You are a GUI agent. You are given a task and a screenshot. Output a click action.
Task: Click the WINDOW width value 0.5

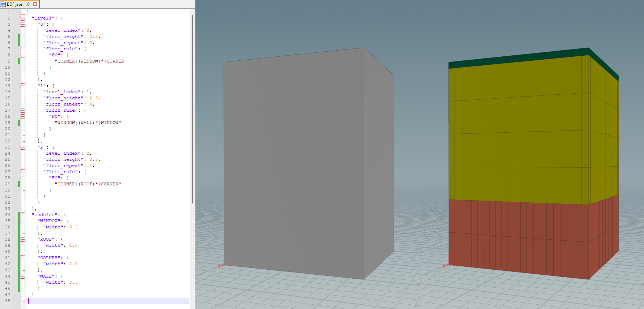point(73,227)
